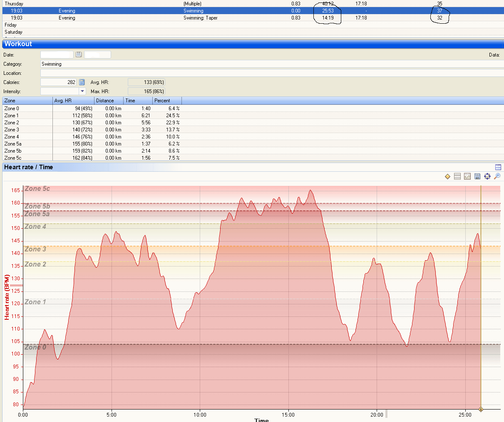
Task: Zoom out using the magnifier icon
Action: (497, 176)
